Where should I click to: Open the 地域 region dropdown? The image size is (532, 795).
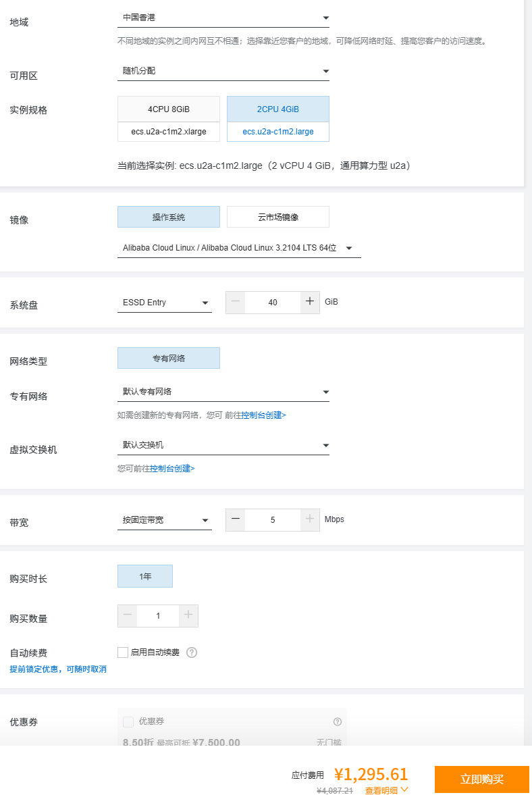[x=223, y=18]
